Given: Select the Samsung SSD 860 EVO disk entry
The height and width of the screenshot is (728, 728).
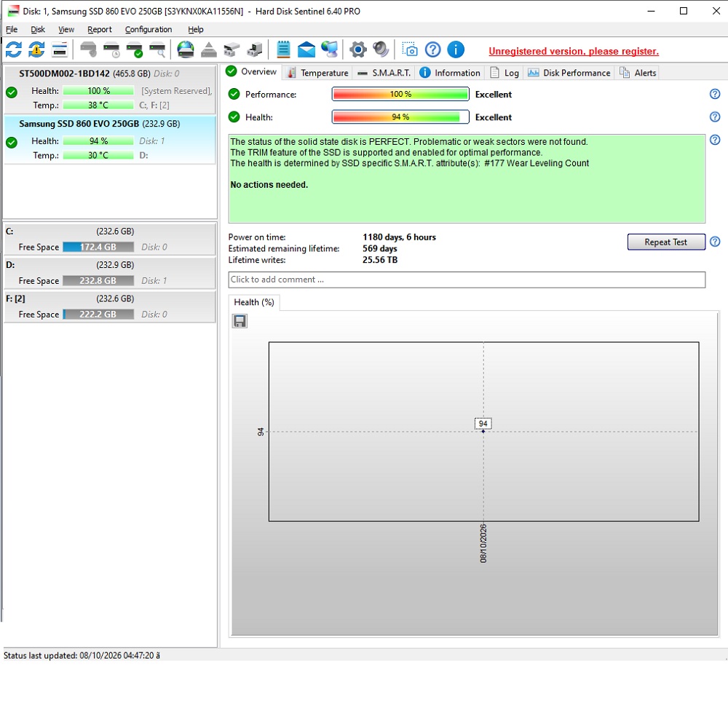Looking at the screenshot, I should pyautogui.click(x=110, y=140).
